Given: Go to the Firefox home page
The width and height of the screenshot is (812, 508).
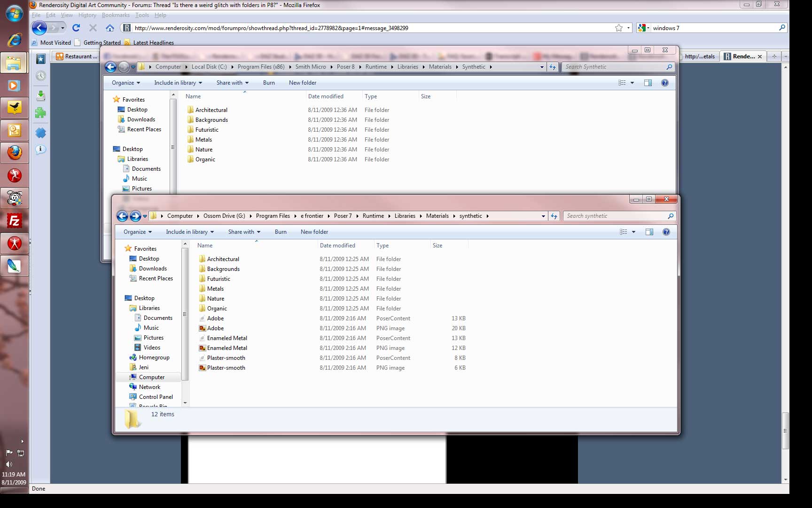Looking at the screenshot, I should pos(110,28).
